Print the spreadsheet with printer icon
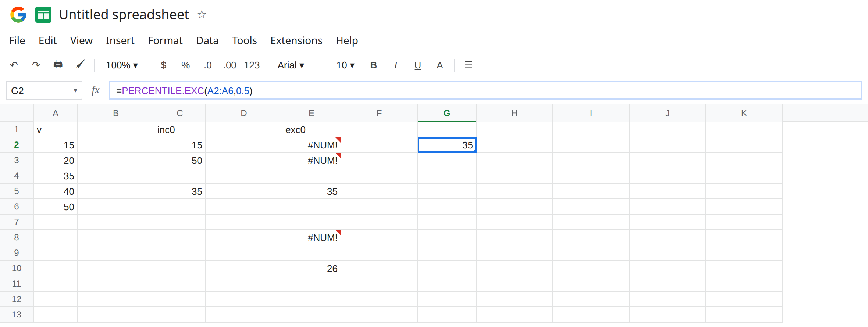This screenshot has width=868, height=327. pyautogui.click(x=58, y=65)
